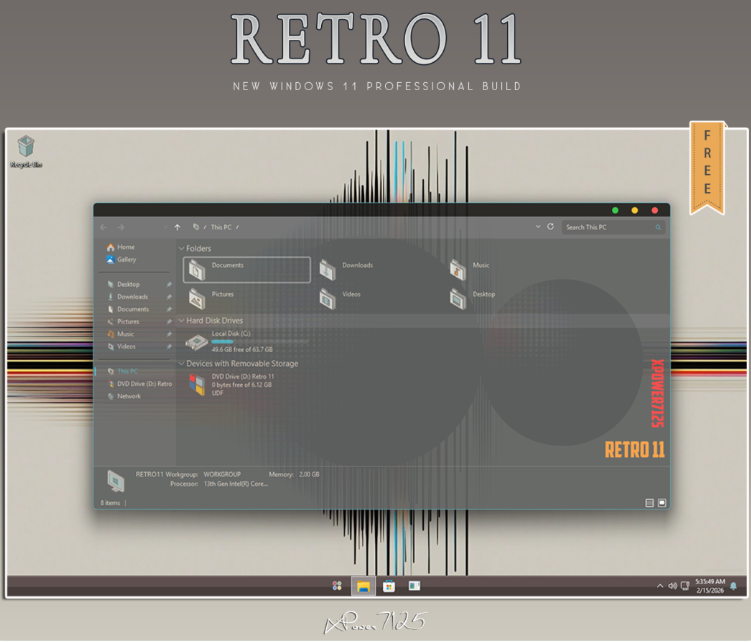Go forward with the forward arrow

point(121,227)
